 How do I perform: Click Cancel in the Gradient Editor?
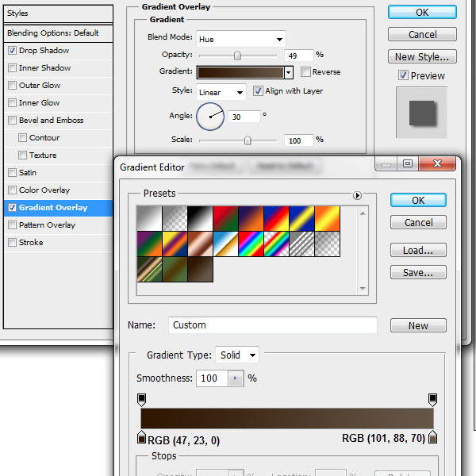coord(418,222)
